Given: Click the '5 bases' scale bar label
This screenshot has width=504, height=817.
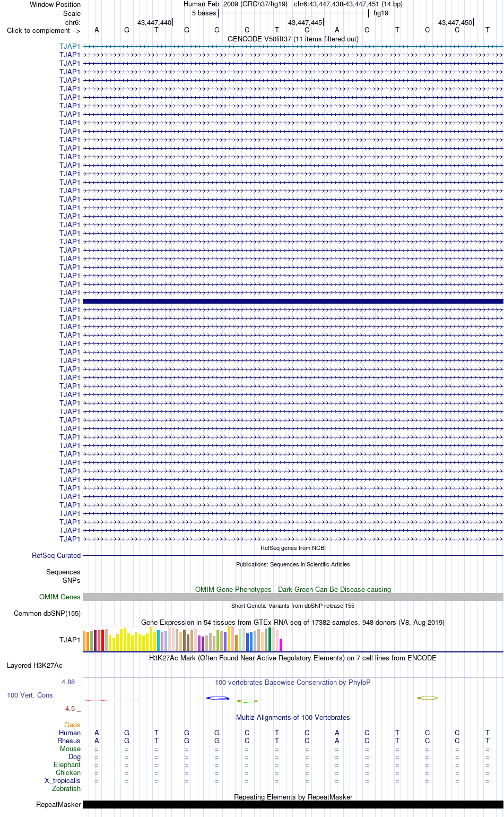Looking at the screenshot, I should click(204, 13).
